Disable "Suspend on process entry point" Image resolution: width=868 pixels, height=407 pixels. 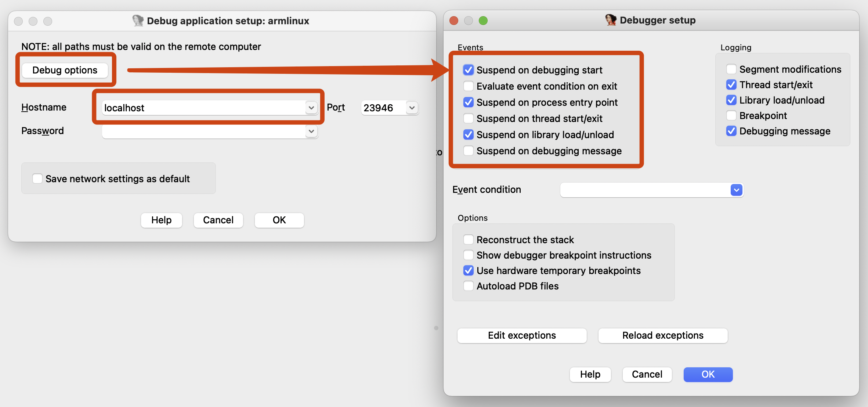pos(468,102)
